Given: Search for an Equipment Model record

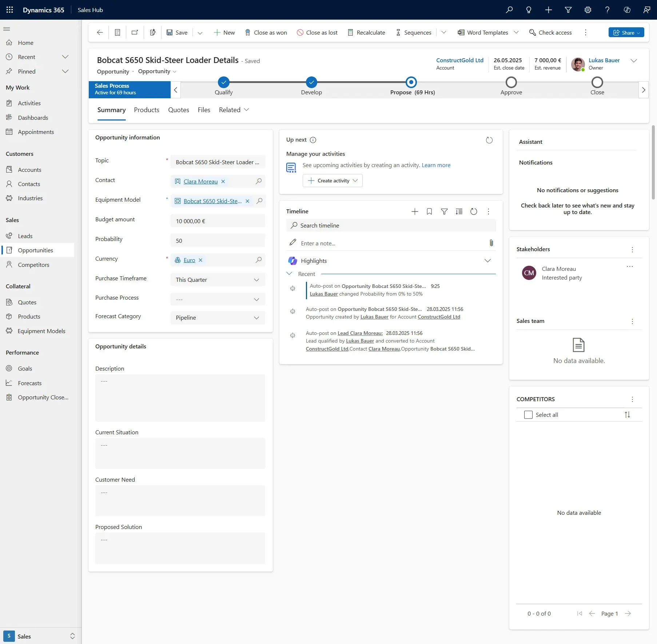Looking at the screenshot, I should (259, 201).
